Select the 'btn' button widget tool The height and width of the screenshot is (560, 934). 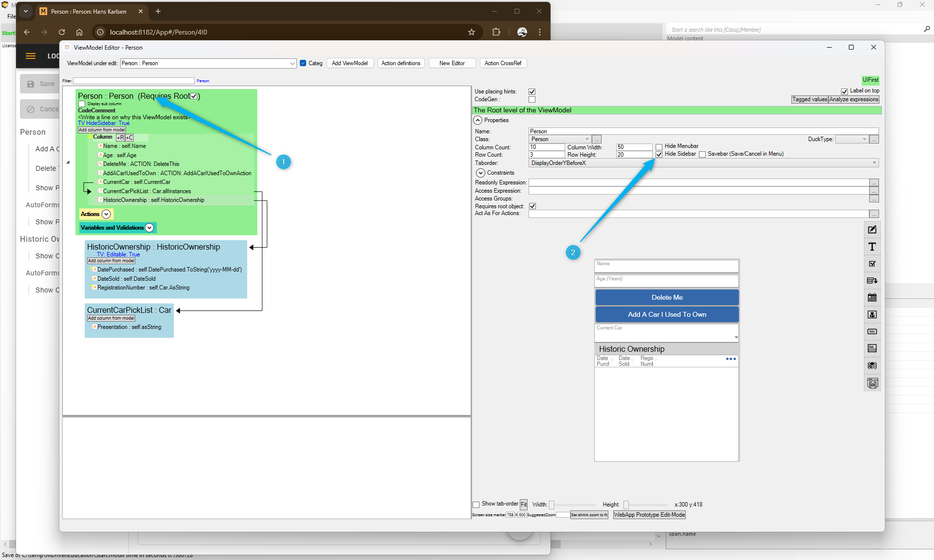[872, 331]
